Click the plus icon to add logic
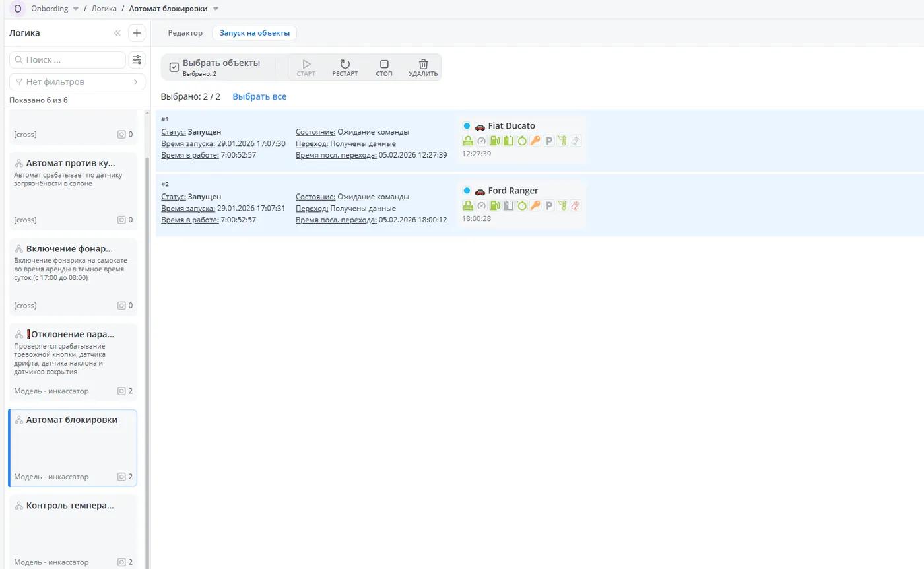Screen dimensions: 924x569 coord(137,33)
